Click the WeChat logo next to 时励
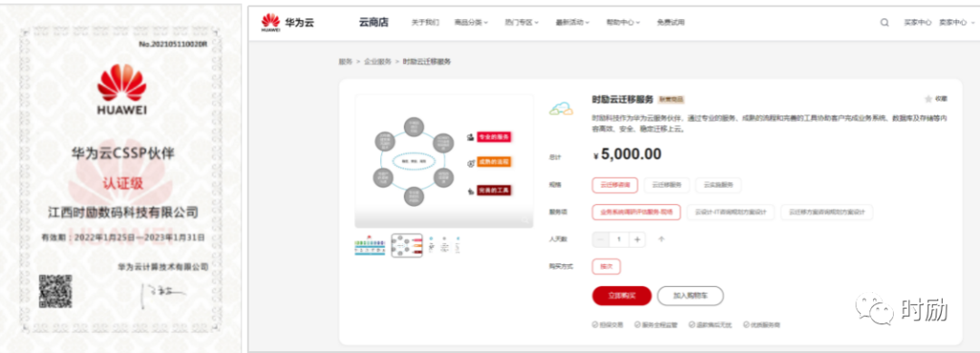 875,309
